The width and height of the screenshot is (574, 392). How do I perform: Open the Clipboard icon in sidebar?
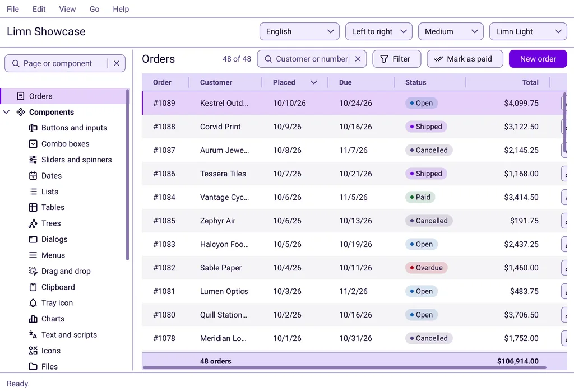point(33,287)
